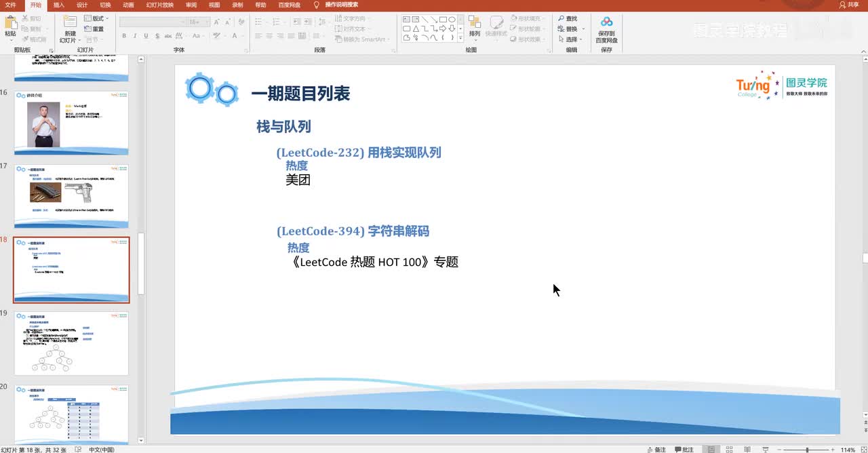Select slide 19 thumbnail
Image resolution: width=868 pixels, height=453 pixels.
[x=71, y=343]
